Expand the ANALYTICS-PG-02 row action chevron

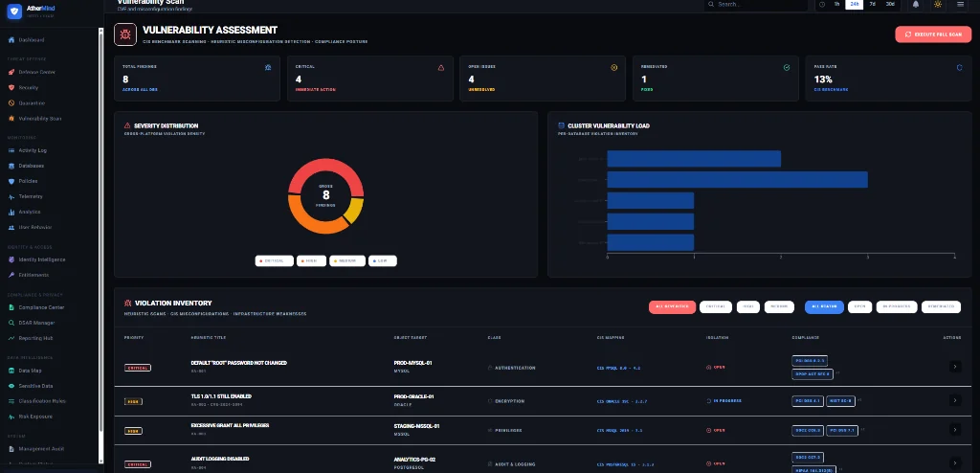click(x=955, y=463)
